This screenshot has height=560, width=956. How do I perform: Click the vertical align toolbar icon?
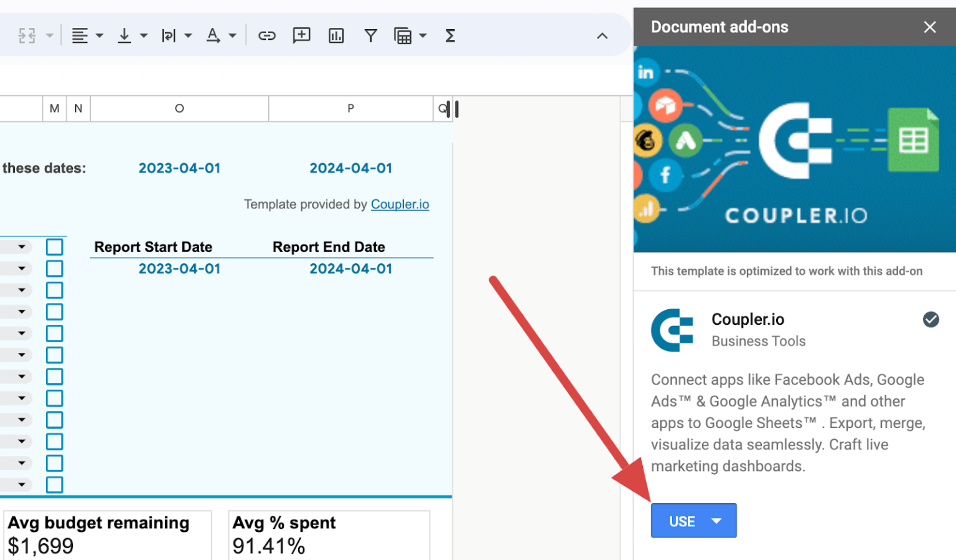click(x=123, y=35)
